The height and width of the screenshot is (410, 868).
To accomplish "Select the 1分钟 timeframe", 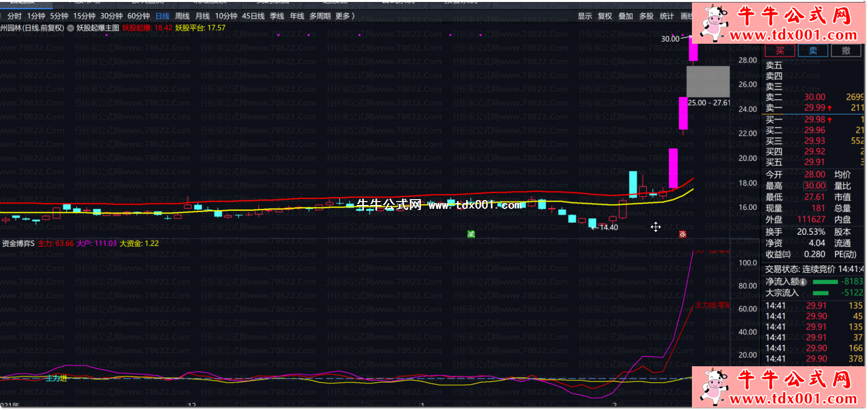I will pyautogui.click(x=36, y=16).
